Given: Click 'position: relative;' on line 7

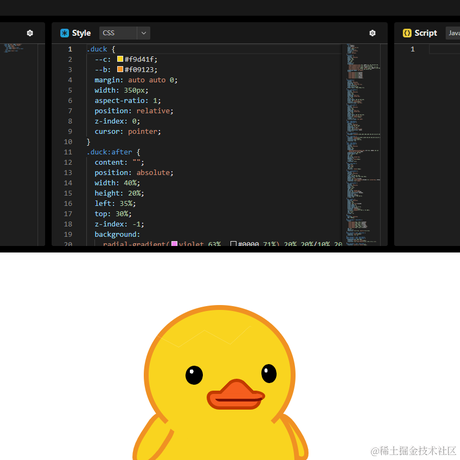Looking at the screenshot, I should click(134, 111).
